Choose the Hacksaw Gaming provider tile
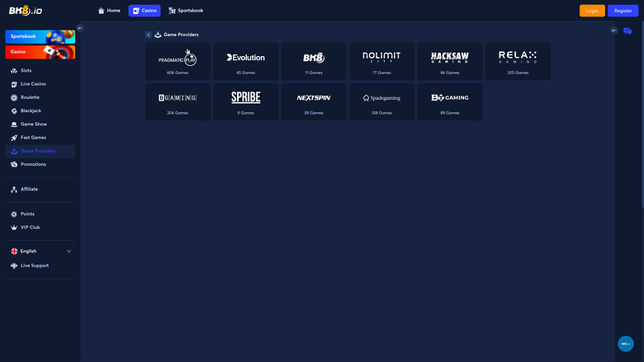 click(x=449, y=61)
